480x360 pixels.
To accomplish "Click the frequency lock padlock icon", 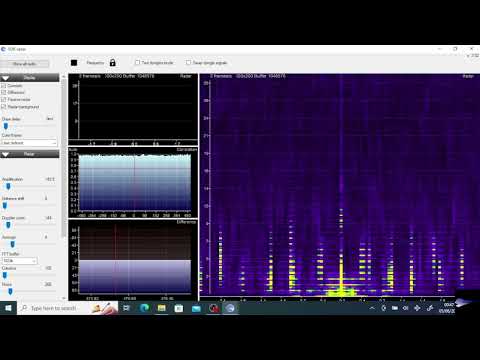I will 113,62.
